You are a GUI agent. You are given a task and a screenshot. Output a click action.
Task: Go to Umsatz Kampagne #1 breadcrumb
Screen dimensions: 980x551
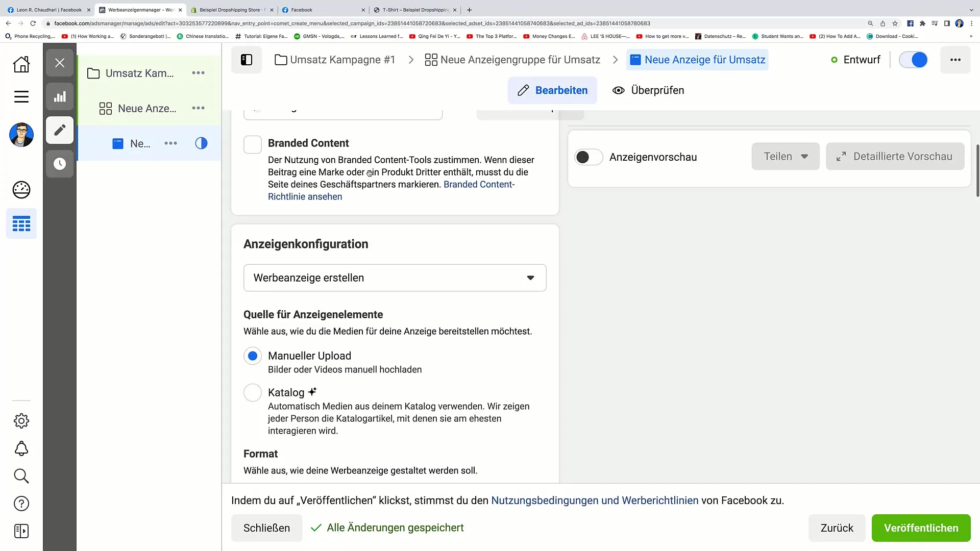(x=335, y=60)
